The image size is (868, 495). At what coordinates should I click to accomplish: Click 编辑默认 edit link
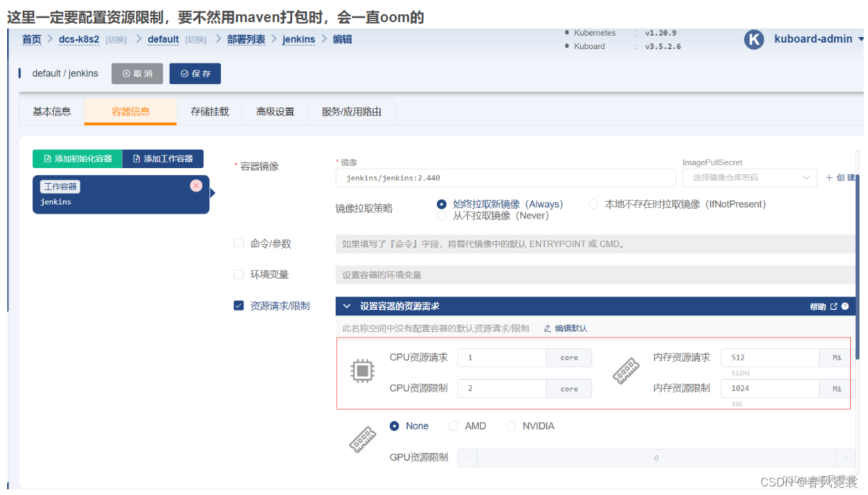point(566,328)
